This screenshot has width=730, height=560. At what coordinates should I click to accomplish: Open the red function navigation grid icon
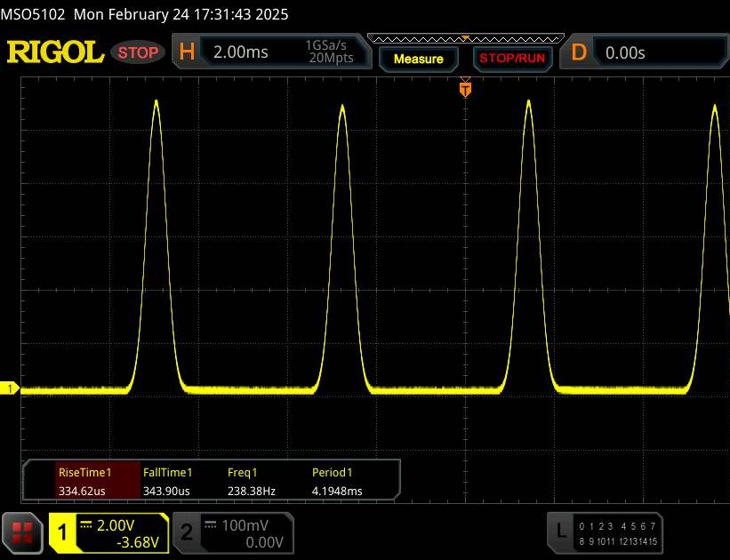pos(22,533)
